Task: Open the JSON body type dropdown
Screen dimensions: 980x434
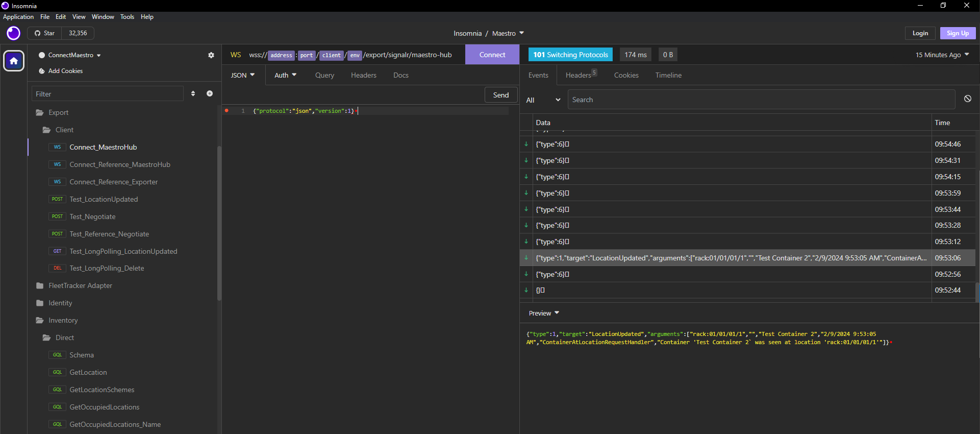Action: coord(243,75)
